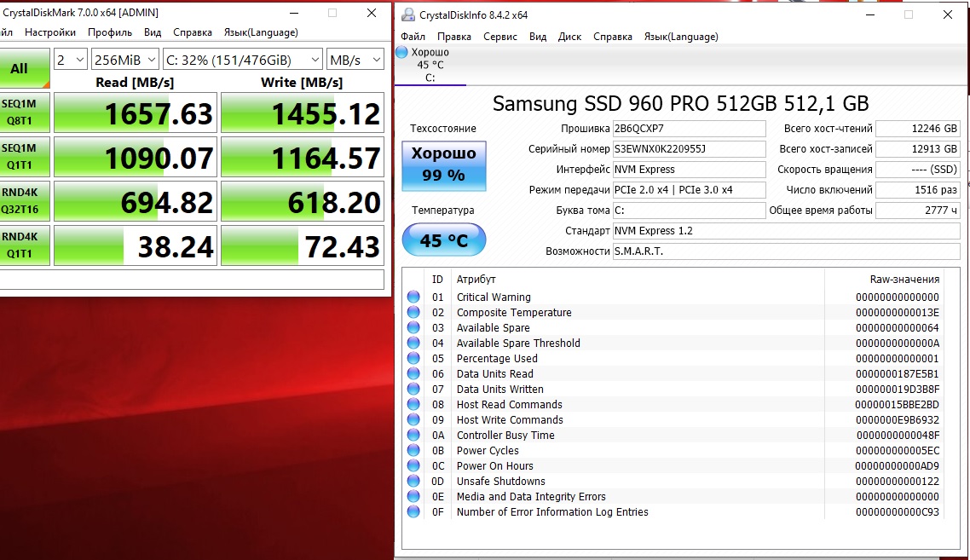This screenshot has height=560, width=970.
Task: Open the MB/s unit dropdown
Action: tap(355, 60)
